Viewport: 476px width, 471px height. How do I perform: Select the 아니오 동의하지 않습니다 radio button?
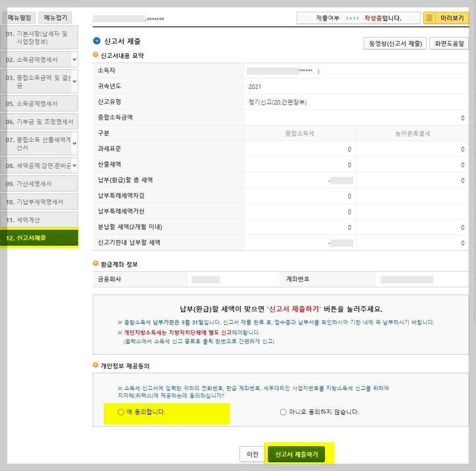click(x=283, y=413)
